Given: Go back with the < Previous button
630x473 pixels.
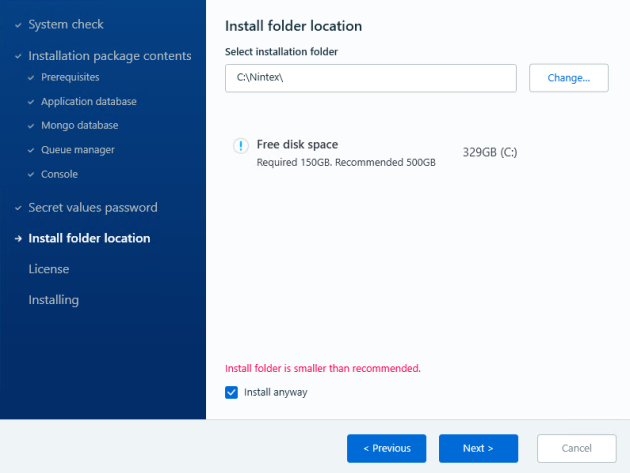Looking at the screenshot, I should click(386, 449).
